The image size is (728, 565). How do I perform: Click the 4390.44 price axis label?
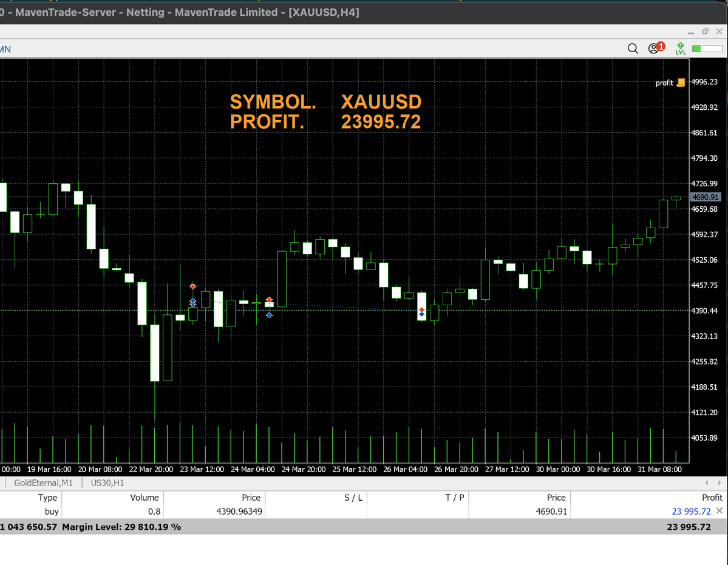704,310
